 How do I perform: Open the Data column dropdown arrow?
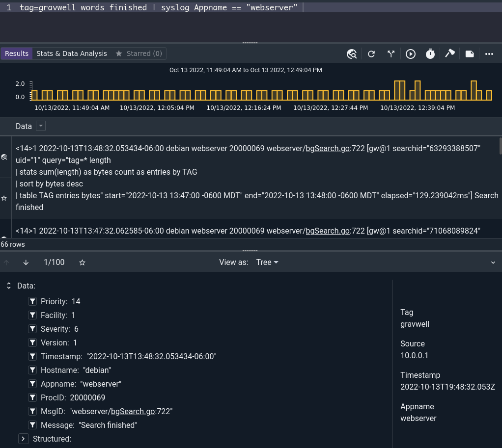click(41, 126)
